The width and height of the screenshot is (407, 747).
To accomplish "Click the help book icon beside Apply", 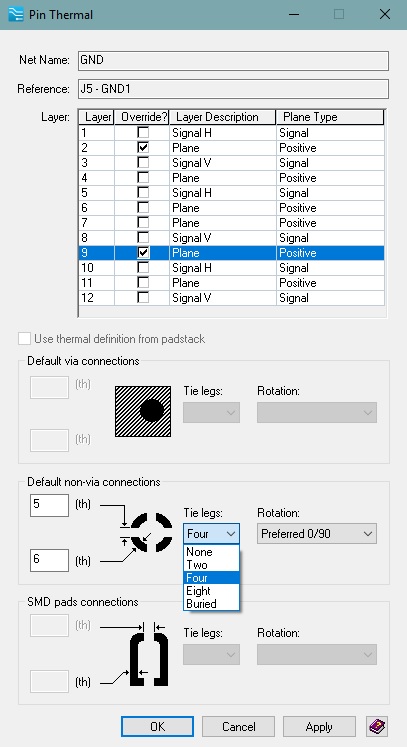I will (x=377, y=727).
